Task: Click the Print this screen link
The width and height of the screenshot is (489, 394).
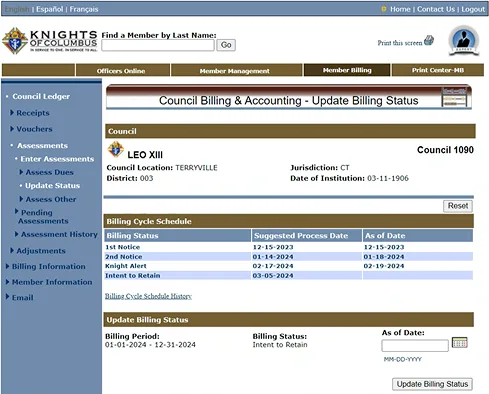Action: (x=400, y=43)
